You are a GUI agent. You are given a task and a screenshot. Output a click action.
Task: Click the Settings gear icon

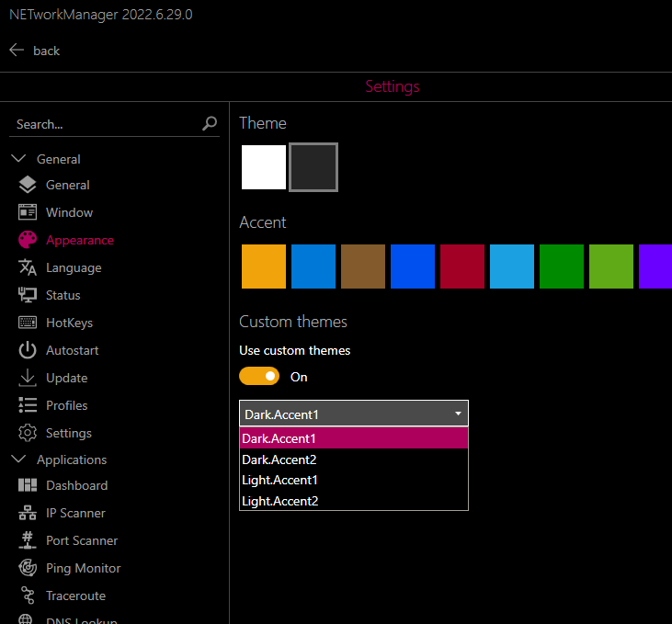(x=28, y=433)
